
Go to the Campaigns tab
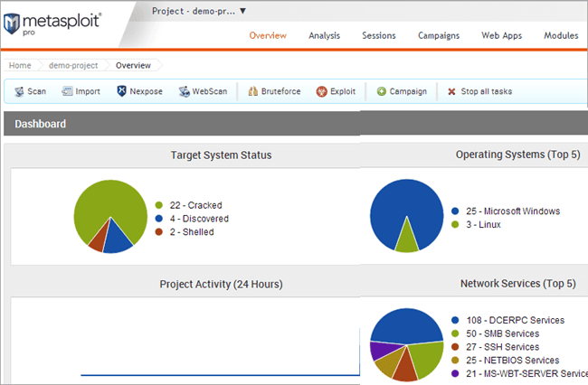tap(439, 35)
